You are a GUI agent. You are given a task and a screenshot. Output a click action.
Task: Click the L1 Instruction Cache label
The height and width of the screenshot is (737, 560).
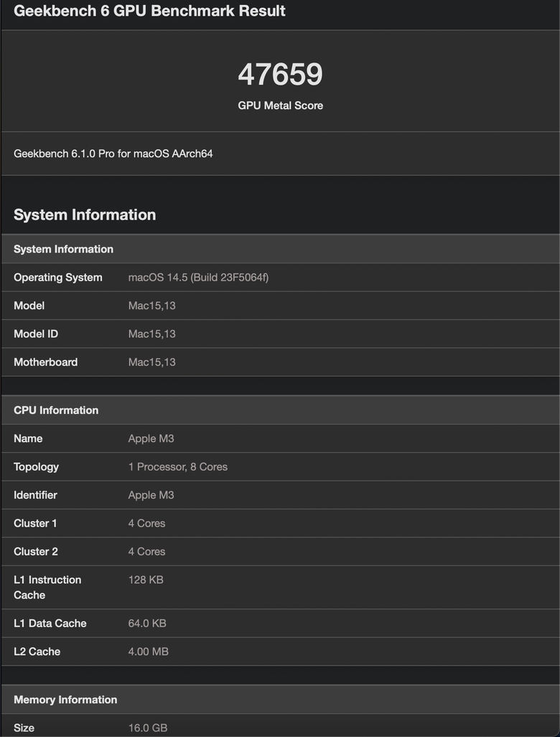coord(47,588)
